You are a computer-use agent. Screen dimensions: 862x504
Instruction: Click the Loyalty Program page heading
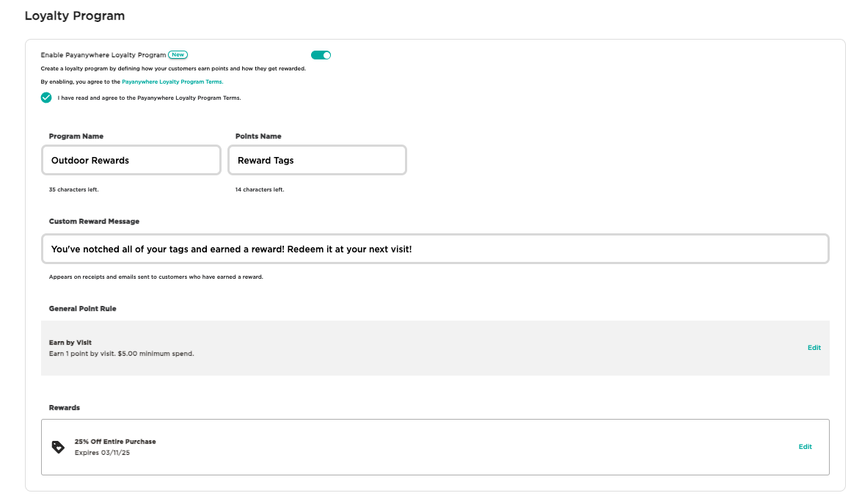(x=75, y=15)
